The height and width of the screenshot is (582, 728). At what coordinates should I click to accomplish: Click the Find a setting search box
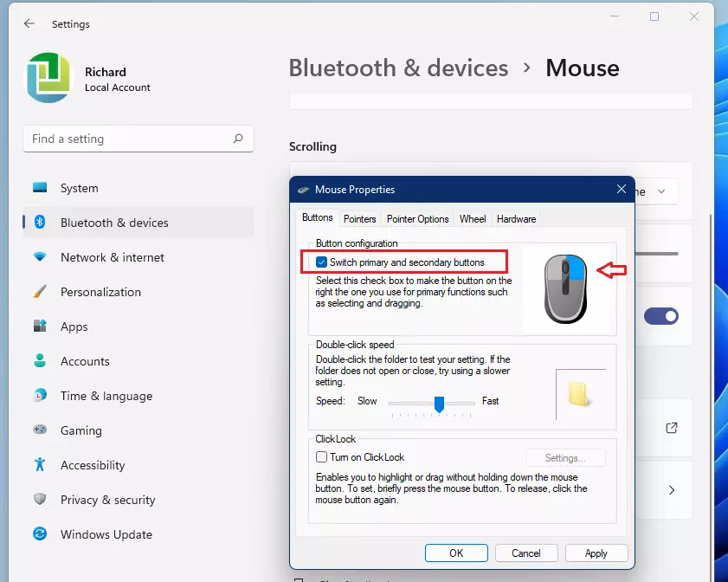pos(139,139)
